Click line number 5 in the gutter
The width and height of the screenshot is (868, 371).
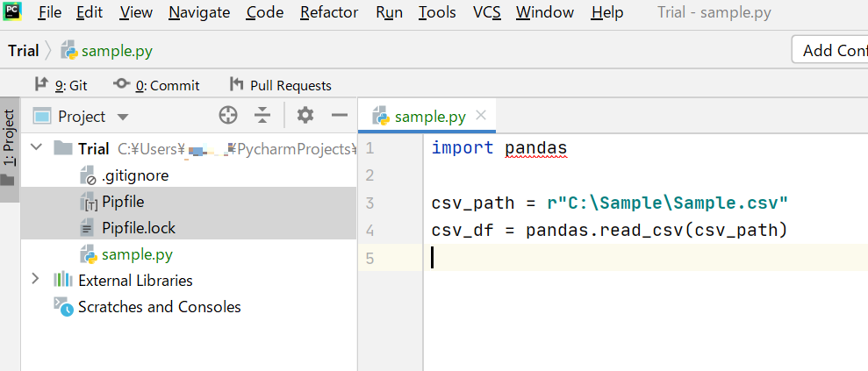tap(369, 258)
